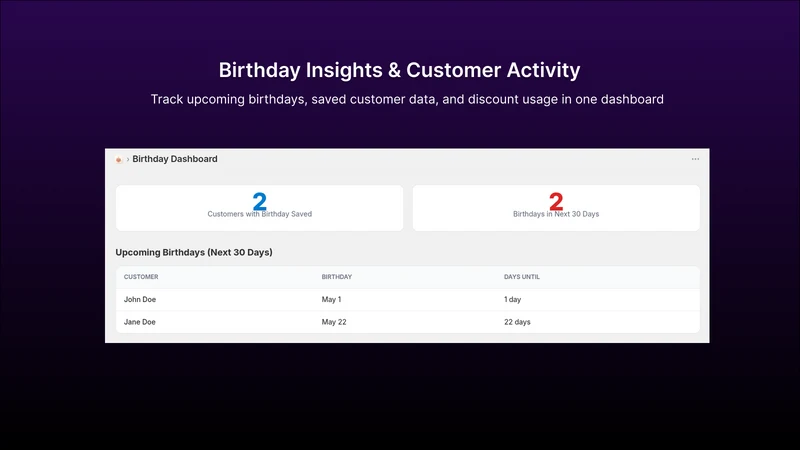The width and height of the screenshot is (800, 450).
Task: Click the app icon beside Birthday Dashboard
Action: [118, 160]
